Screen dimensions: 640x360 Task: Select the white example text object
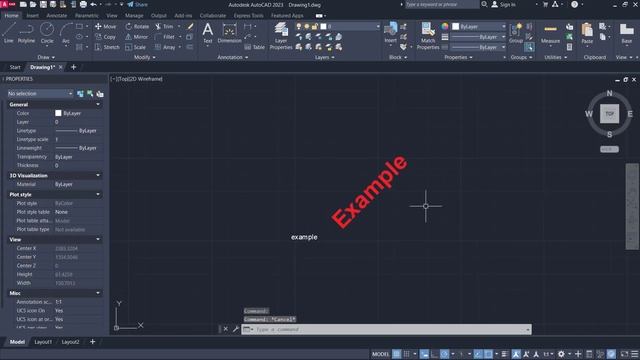pyautogui.click(x=304, y=237)
